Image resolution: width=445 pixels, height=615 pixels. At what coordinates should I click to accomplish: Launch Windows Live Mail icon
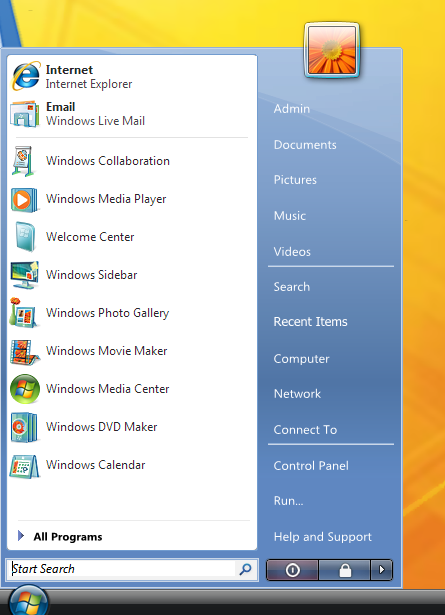[x=25, y=114]
